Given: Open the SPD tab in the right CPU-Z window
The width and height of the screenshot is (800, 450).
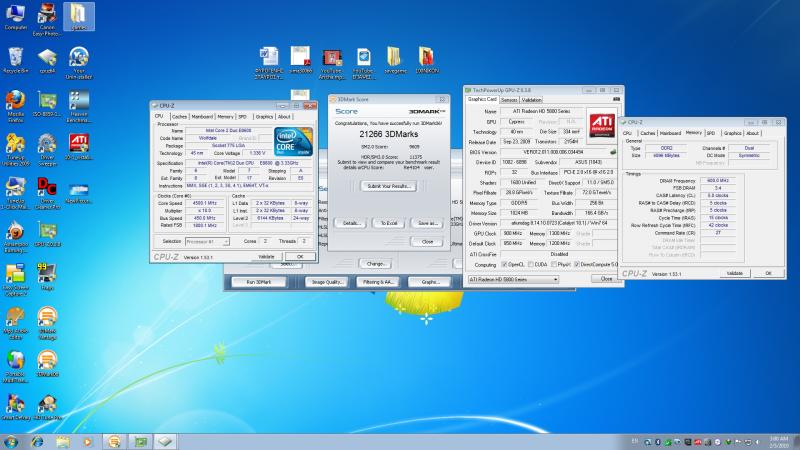Looking at the screenshot, I should pyautogui.click(x=711, y=133).
